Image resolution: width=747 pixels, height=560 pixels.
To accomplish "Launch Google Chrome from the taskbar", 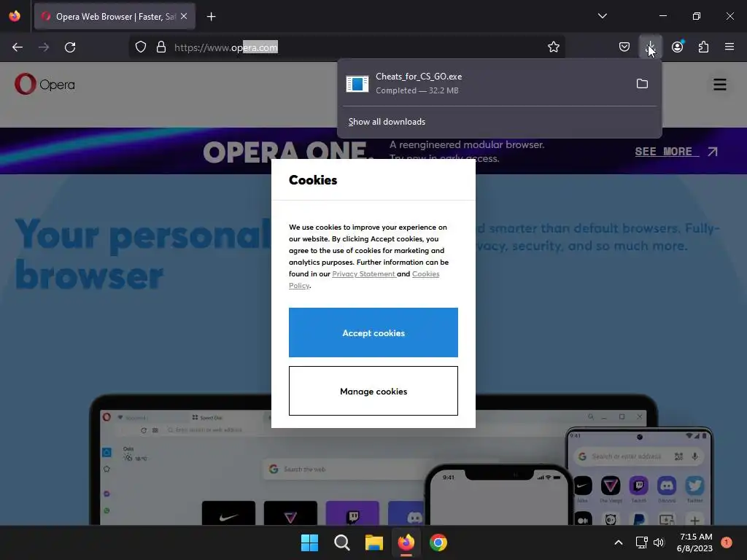I will 438,542.
